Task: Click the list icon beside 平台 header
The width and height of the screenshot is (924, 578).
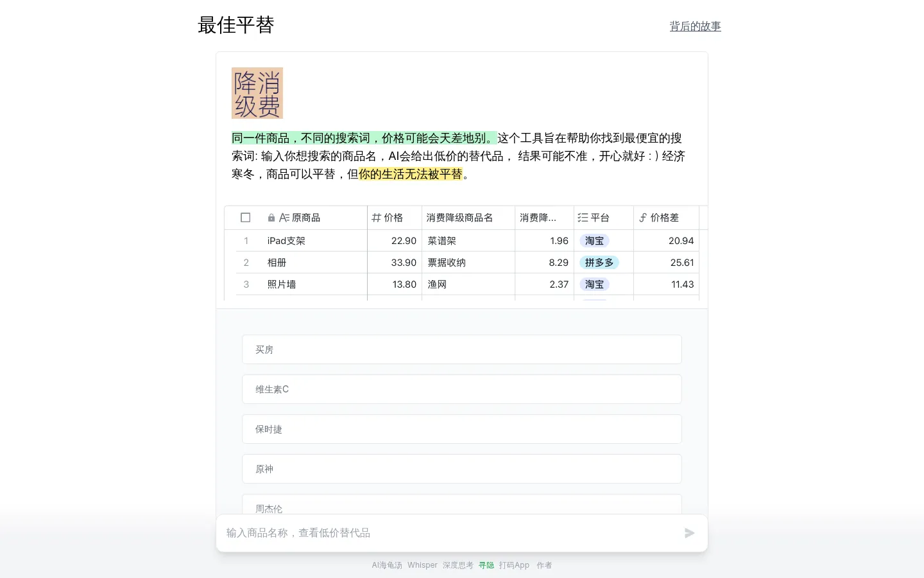Action: point(583,218)
